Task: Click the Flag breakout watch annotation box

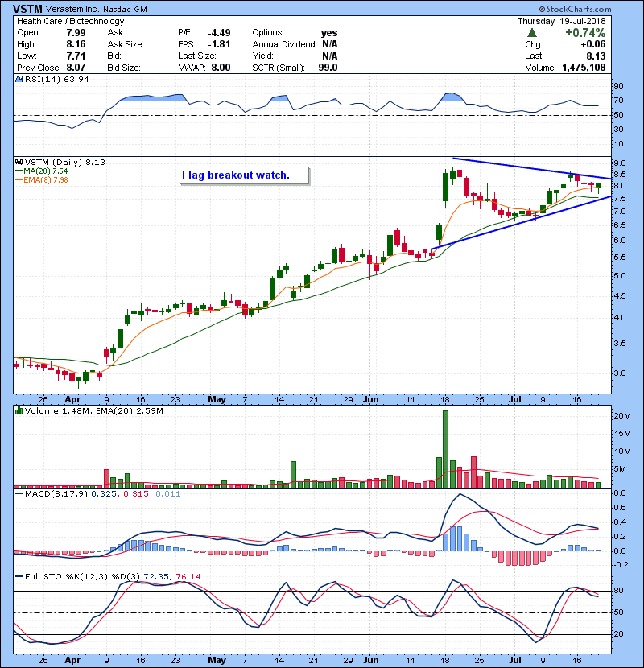Action: (244, 175)
